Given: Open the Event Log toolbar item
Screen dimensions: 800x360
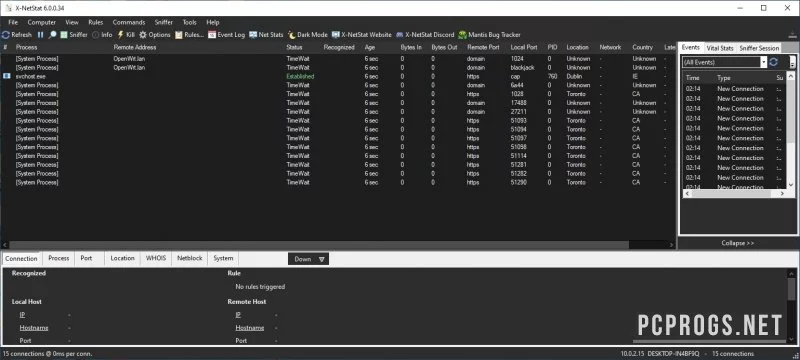Looking at the screenshot, I should 227,35.
